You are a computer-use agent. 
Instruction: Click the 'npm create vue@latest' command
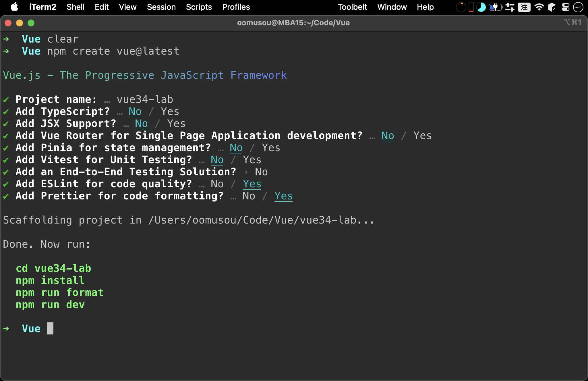113,51
